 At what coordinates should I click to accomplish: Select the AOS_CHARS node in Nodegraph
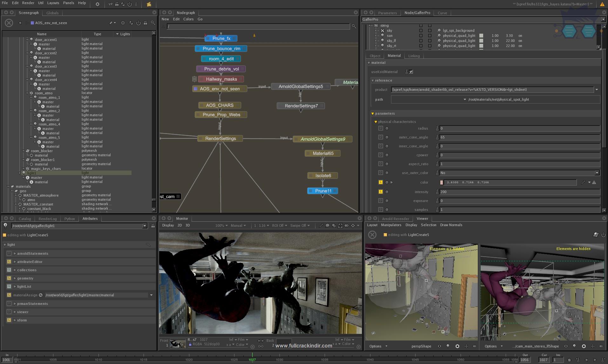coord(220,105)
